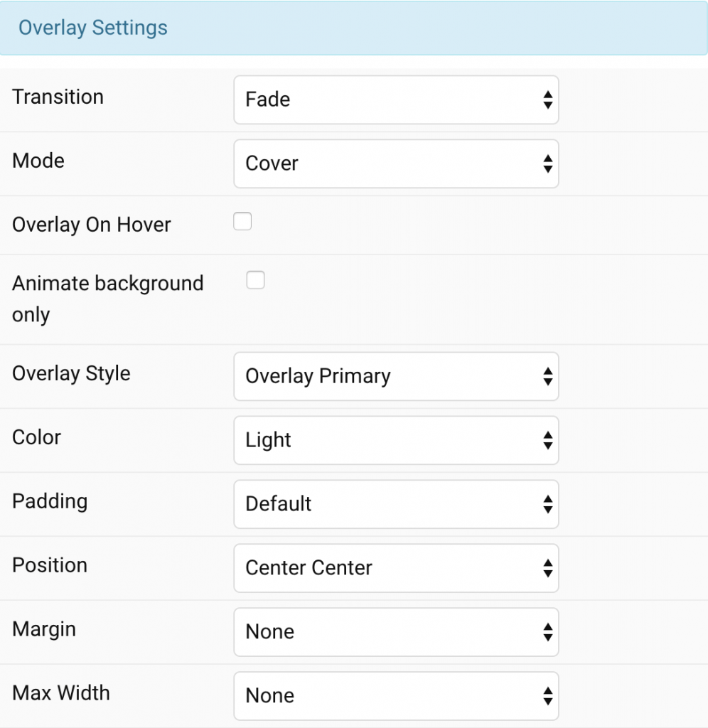Open the Mode dropdown showing Cover
Screen dimensions: 708x728
[396, 164]
